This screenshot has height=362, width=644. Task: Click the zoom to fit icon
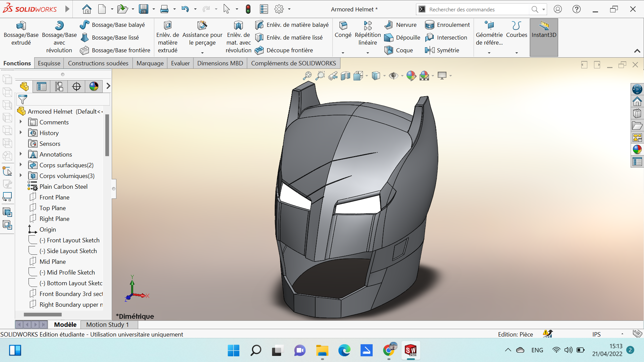307,76
